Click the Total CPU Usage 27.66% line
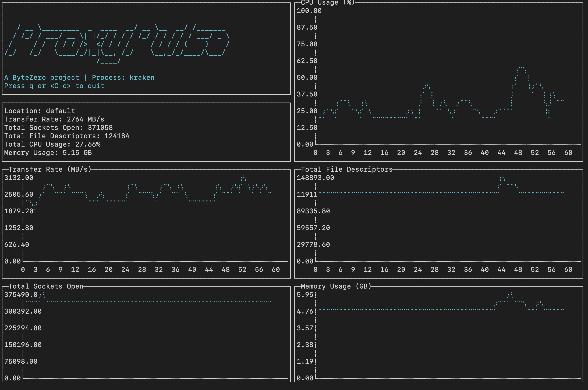The width and height of the screenshot is (588, 390). 52,144
